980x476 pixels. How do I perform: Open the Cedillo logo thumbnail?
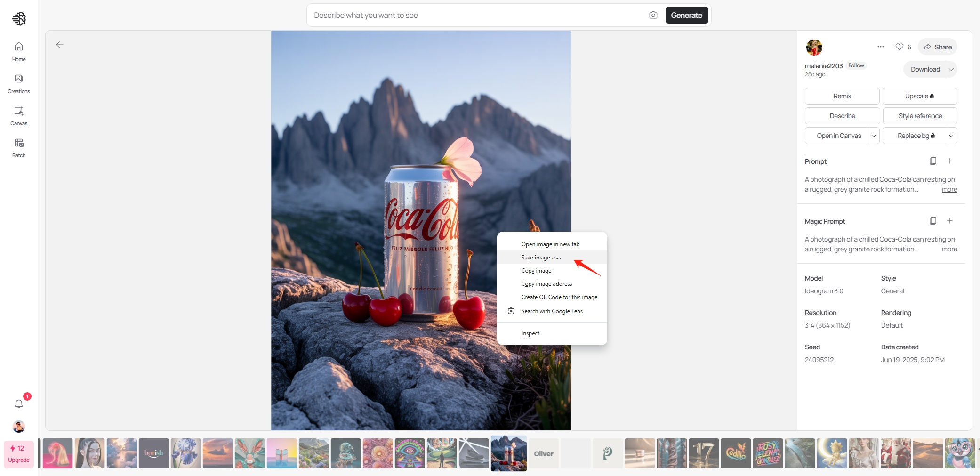click(x=736, y=453)
